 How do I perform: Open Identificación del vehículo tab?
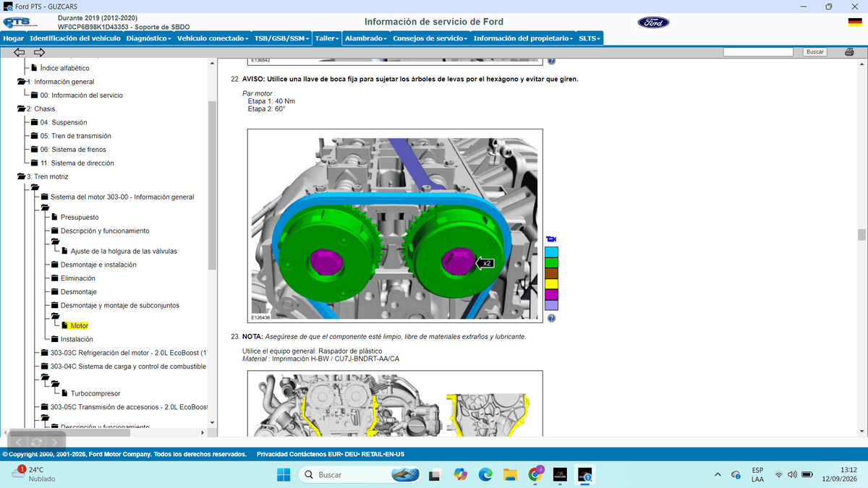coord(75,38)
